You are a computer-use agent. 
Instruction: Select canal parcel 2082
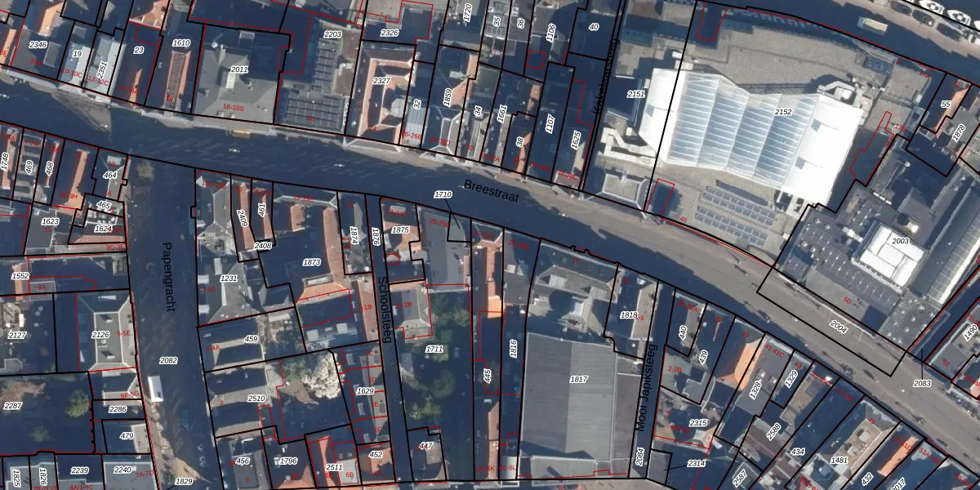pyautogui.click(x=168, y=360)
